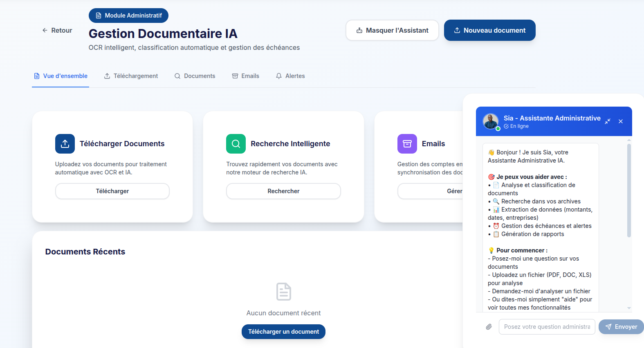Focus the chat question input field
The width and height of the screenshot is (644, 348).
tap(547, 327)
